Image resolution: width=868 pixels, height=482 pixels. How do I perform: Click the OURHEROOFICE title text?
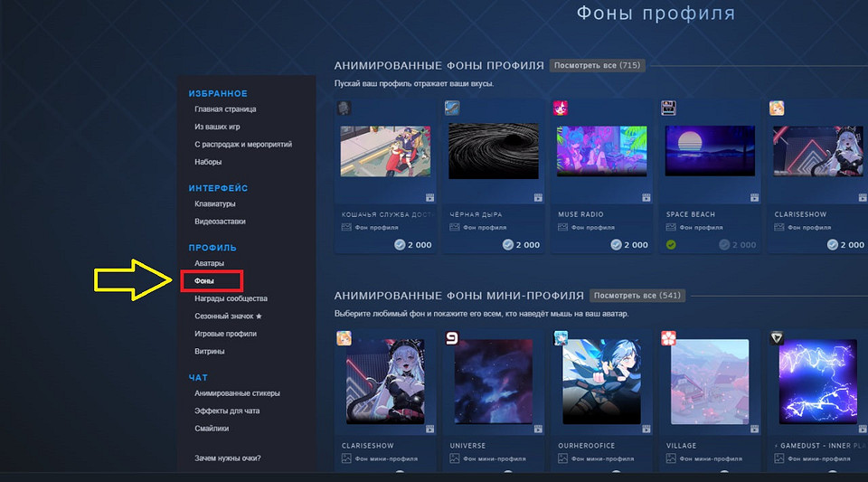(586, 446)
